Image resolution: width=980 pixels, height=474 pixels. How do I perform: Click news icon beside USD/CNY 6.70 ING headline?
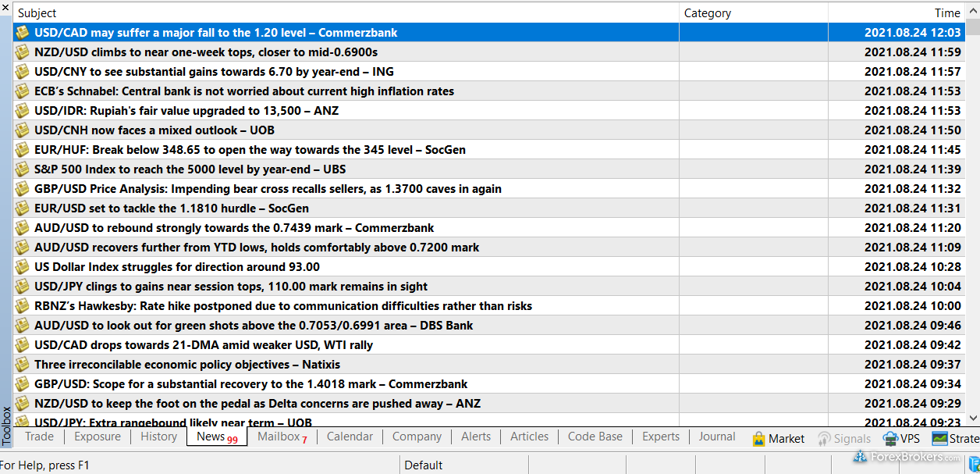pos(22,72)
